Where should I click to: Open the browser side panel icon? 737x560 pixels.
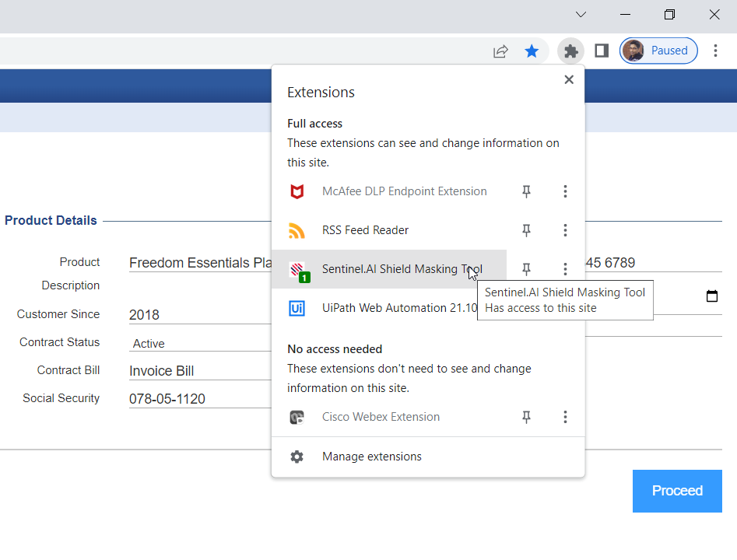pos(602,51)
